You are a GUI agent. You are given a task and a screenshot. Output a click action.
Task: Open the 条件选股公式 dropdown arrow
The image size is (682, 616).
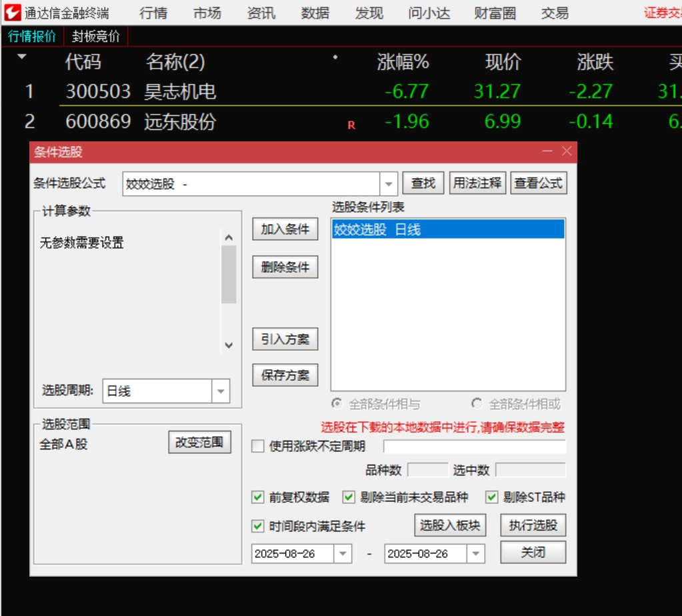(x=389, y=184)
